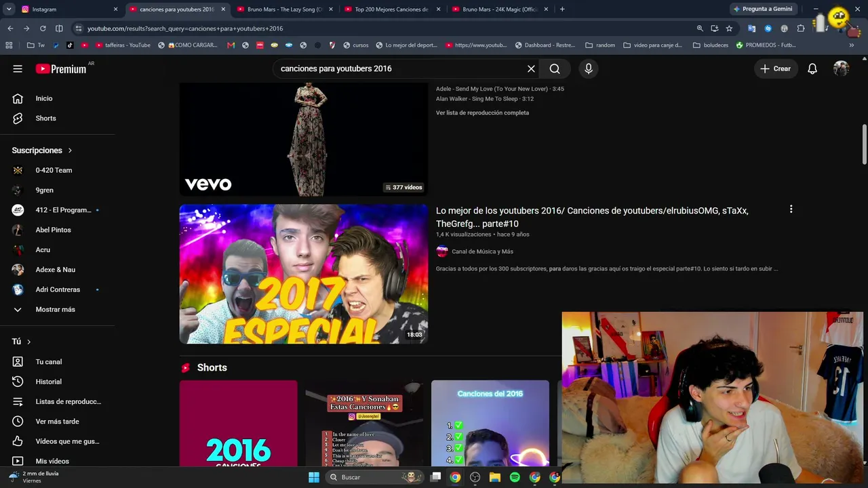This screenshot has width=868, height=488.
Task: Open the boludeces bookmarks folder
Action: 710,45
